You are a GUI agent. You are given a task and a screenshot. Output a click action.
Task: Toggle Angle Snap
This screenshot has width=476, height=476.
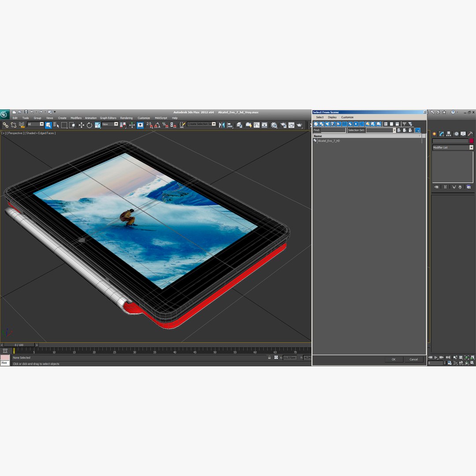point(157,125)
